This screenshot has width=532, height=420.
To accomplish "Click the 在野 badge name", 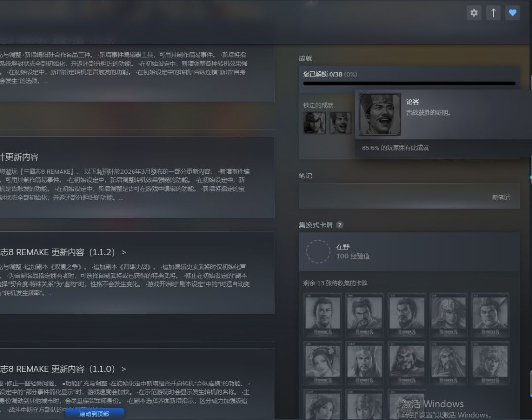I will [343, 247].
